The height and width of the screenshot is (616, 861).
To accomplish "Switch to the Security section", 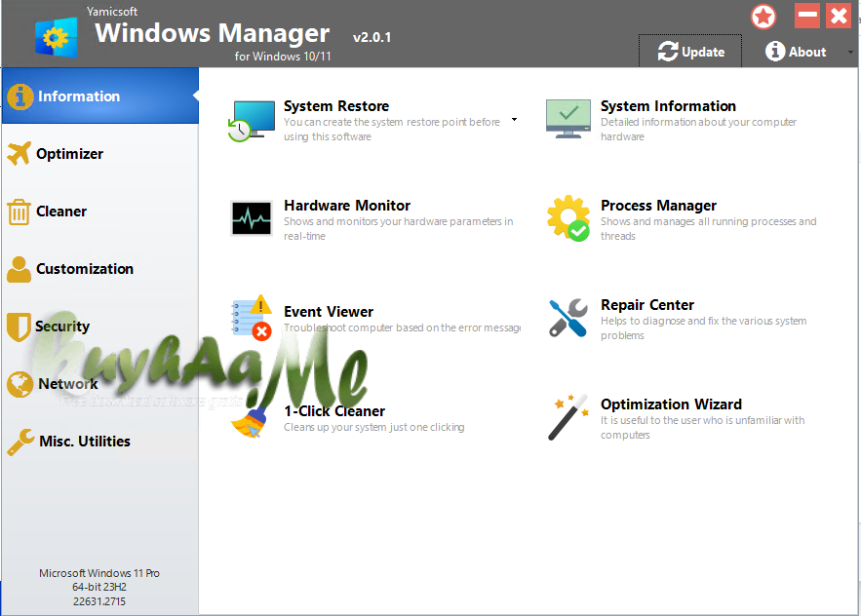I will pos(99,327).
